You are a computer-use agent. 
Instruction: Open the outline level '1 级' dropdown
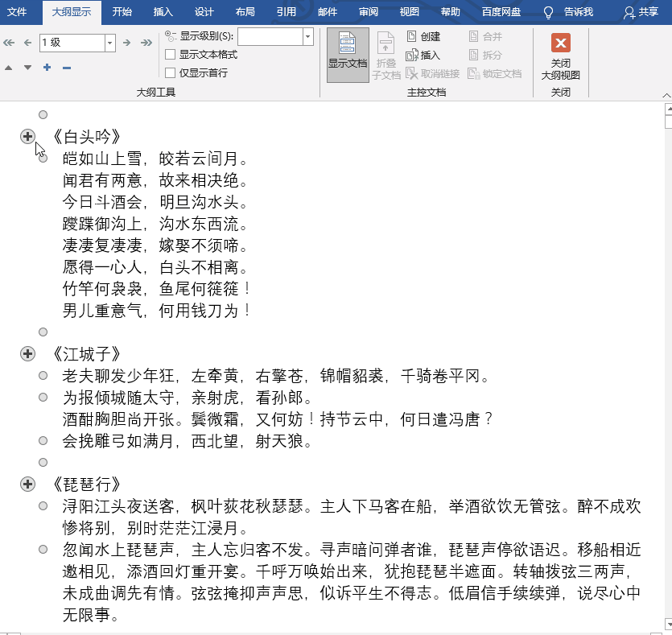click(x=109, y=42)
